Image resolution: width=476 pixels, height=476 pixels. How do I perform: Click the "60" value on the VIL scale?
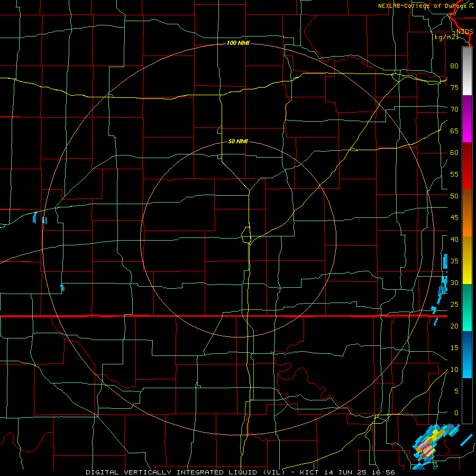[454, 153]
